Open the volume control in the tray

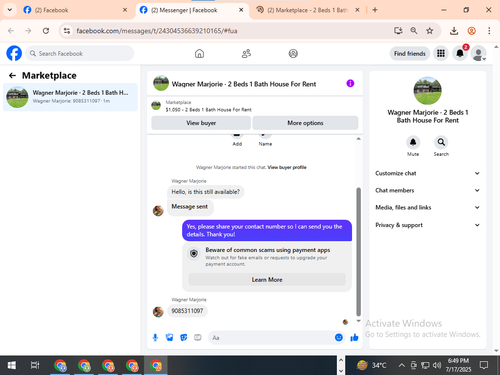pos(437,365)
